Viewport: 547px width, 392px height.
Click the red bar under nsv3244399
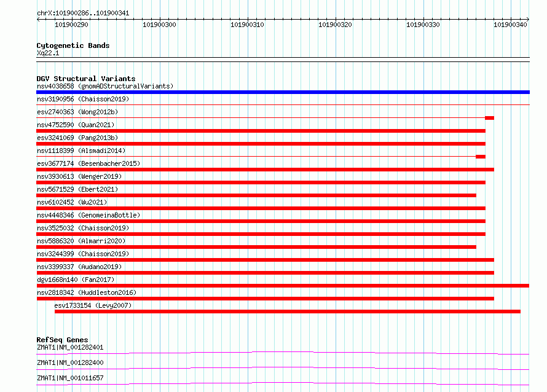[265, 260]
